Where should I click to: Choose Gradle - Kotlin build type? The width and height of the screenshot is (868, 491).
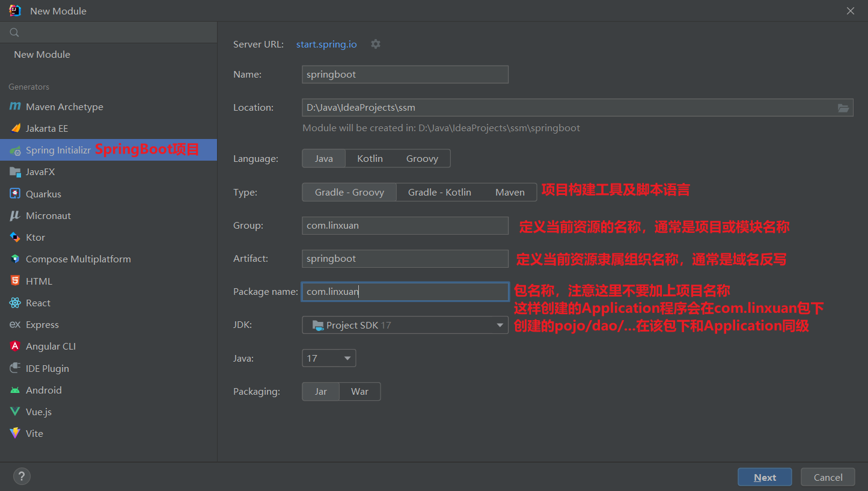click(x=439, y=193)
